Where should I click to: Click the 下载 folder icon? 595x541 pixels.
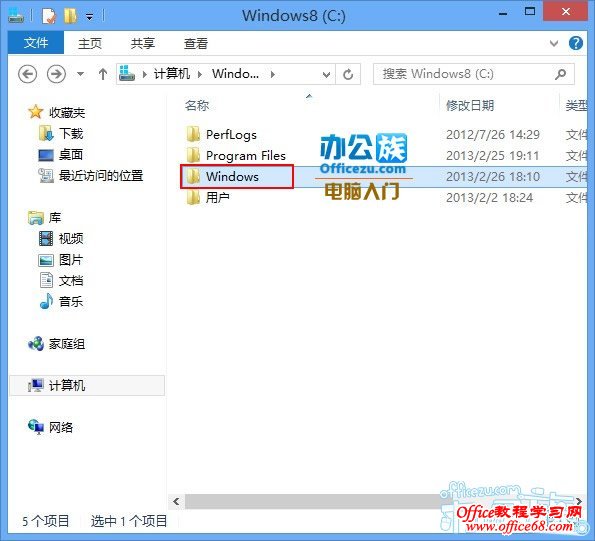pos(46,134)
